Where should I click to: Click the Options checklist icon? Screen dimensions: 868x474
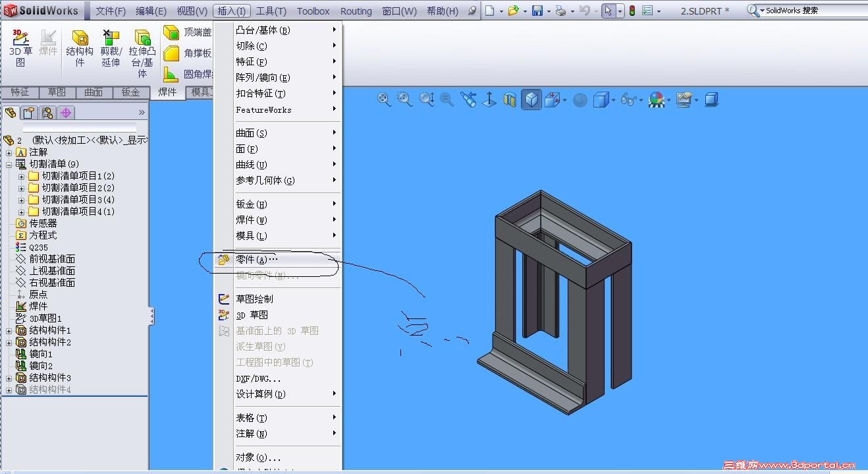point(647,11)
